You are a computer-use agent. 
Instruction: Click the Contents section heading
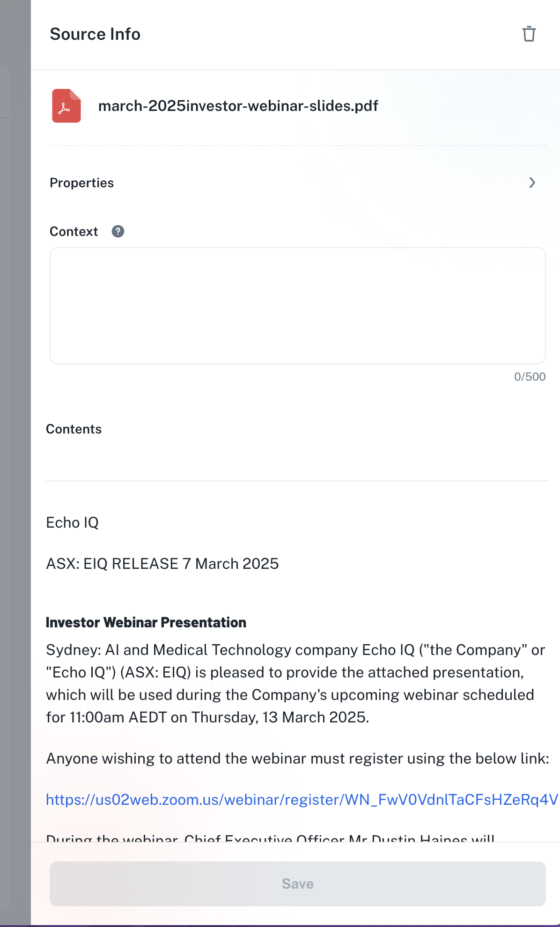pos(74,429)
